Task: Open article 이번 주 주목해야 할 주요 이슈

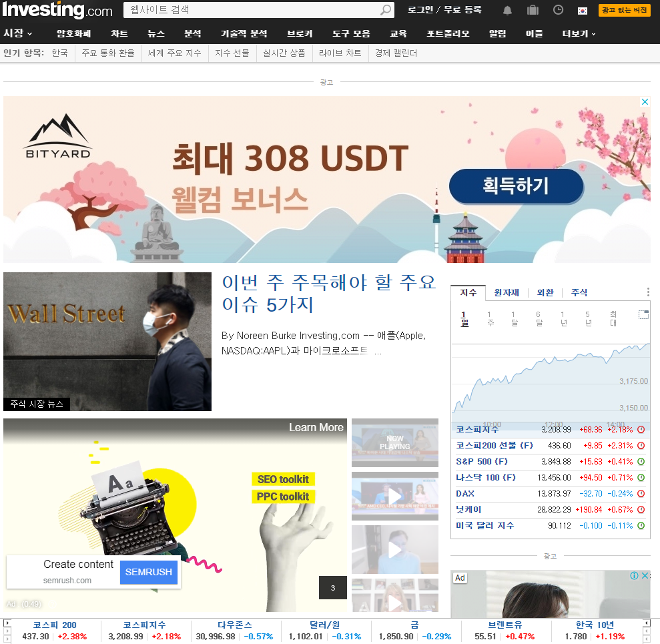Action: click(329, 294)
